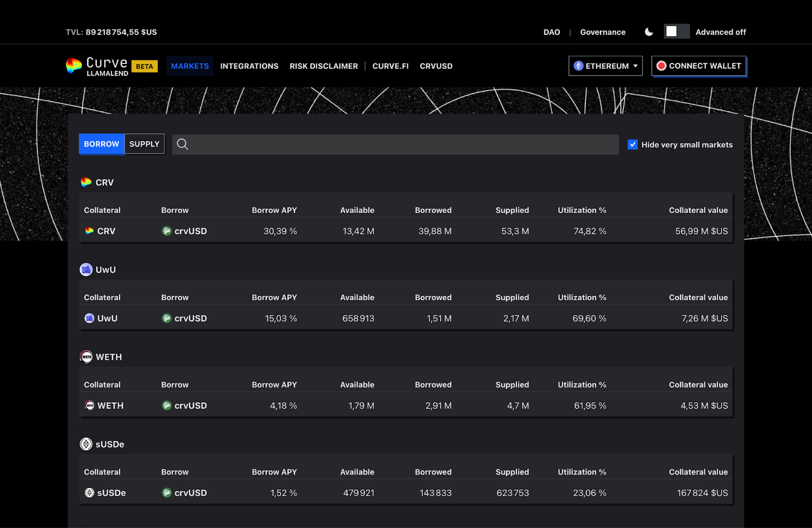The height and width of the screenshot is (528, 812).
Task: Click sUSDe collateral icon in row
Action: coord(89,492)
